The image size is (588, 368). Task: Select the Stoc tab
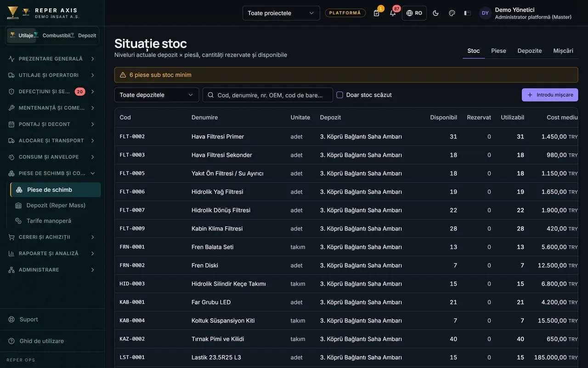(474, 51)
